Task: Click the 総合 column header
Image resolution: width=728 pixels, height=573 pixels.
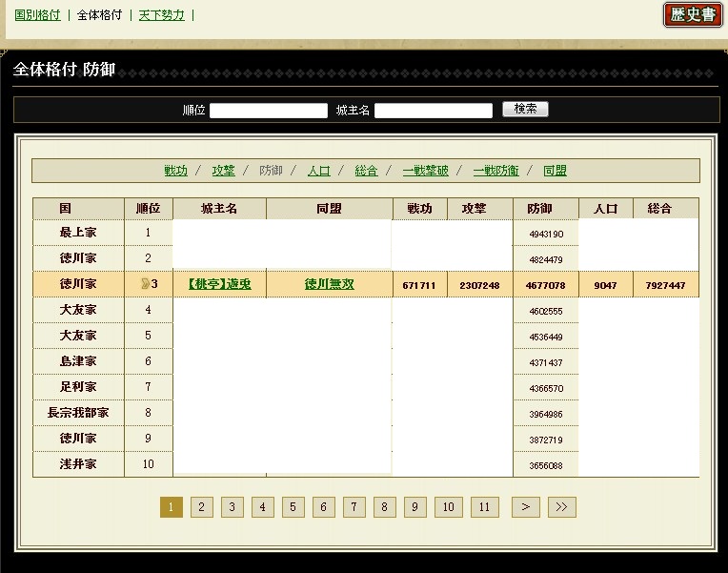Action: pyautogui.click(x=666, y=209)
